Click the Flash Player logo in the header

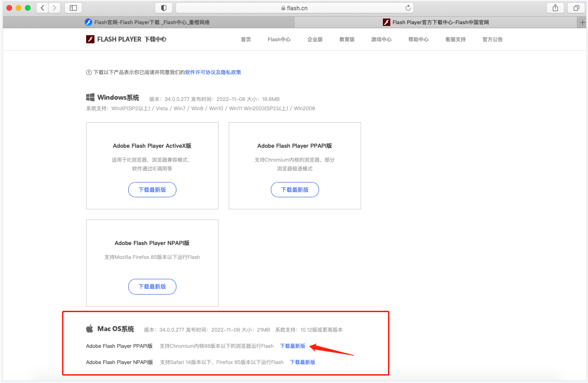pos(126,39)
